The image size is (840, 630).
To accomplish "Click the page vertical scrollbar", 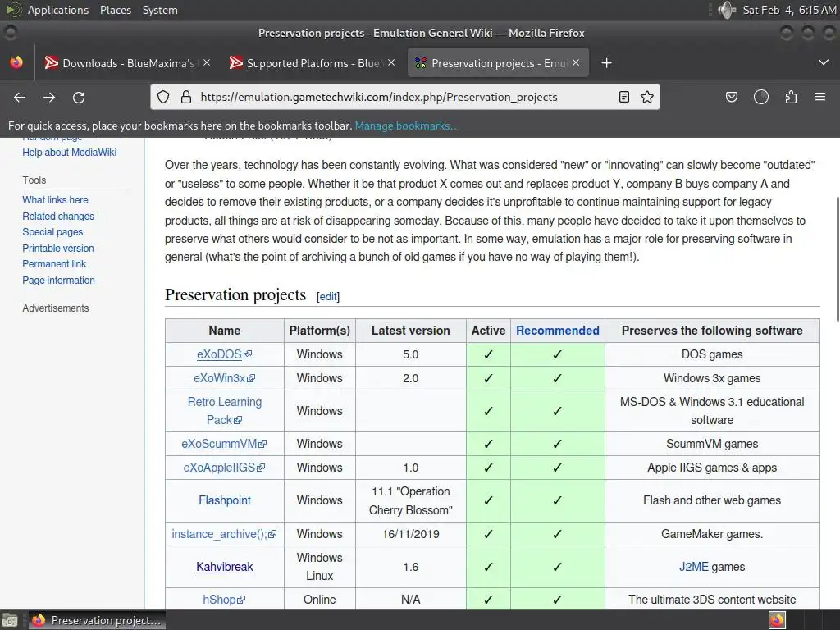I will [837, 260].
